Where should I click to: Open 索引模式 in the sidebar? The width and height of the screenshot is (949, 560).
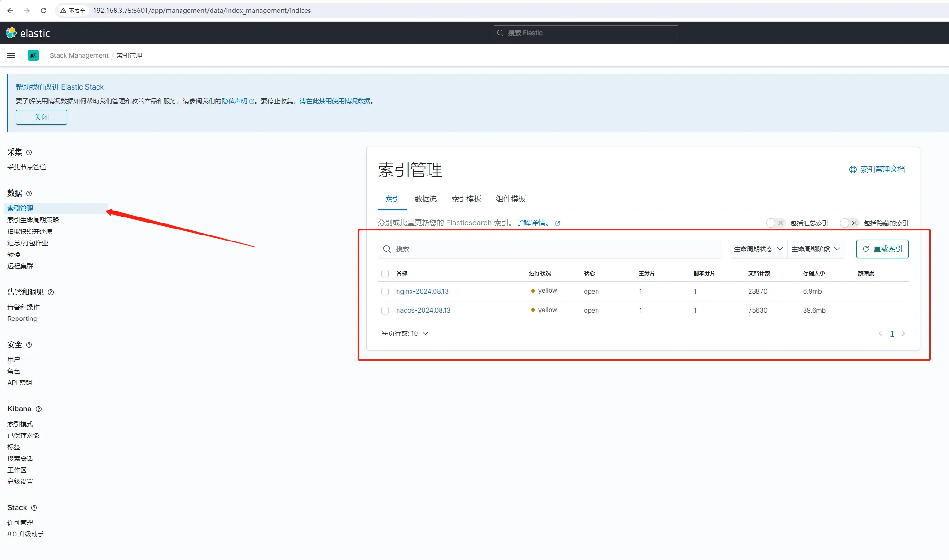pos(20,424)
